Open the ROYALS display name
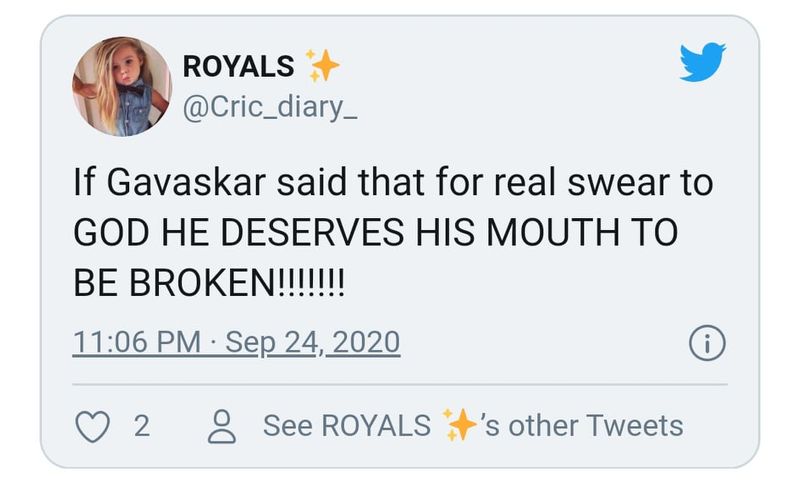Image resolution: width=800 pixels, height=492 pixels. (238, 66)
